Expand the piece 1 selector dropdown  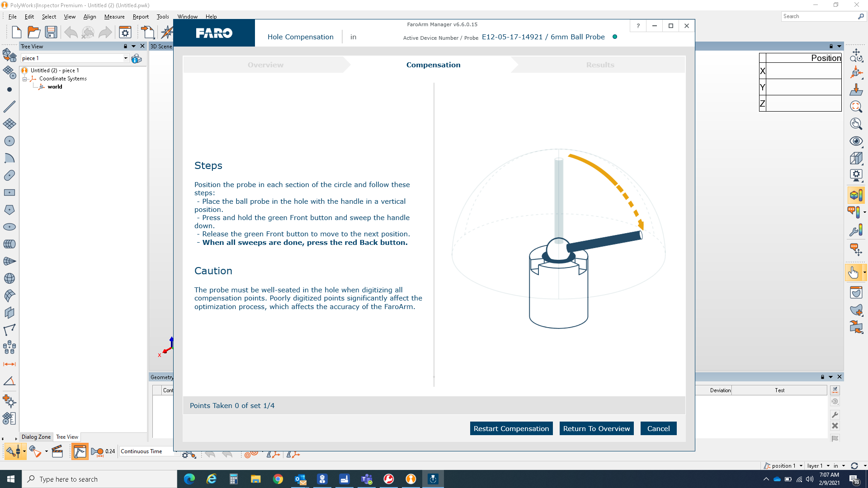click(x=126, y=58)
